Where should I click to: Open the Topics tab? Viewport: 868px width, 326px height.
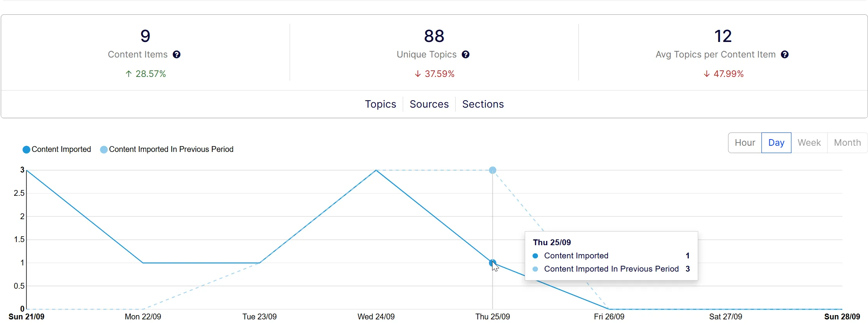pyautogui.click(x=381, y=104)
